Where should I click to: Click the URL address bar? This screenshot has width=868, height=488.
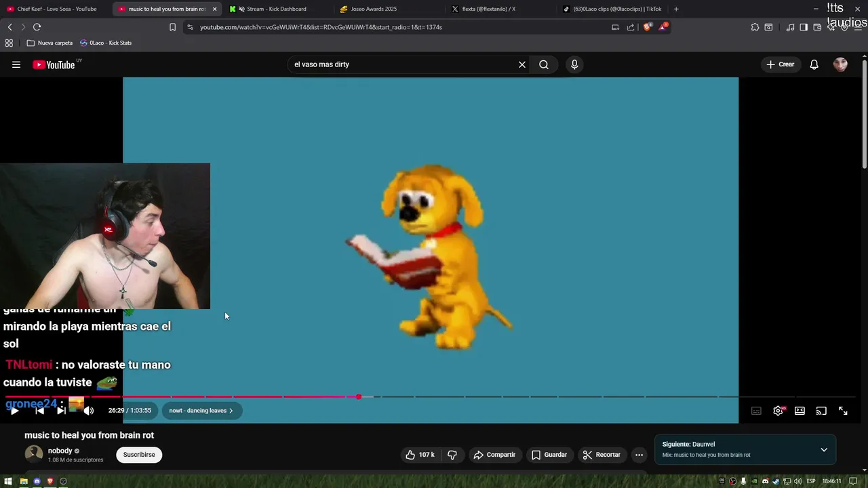pos(400,27)
